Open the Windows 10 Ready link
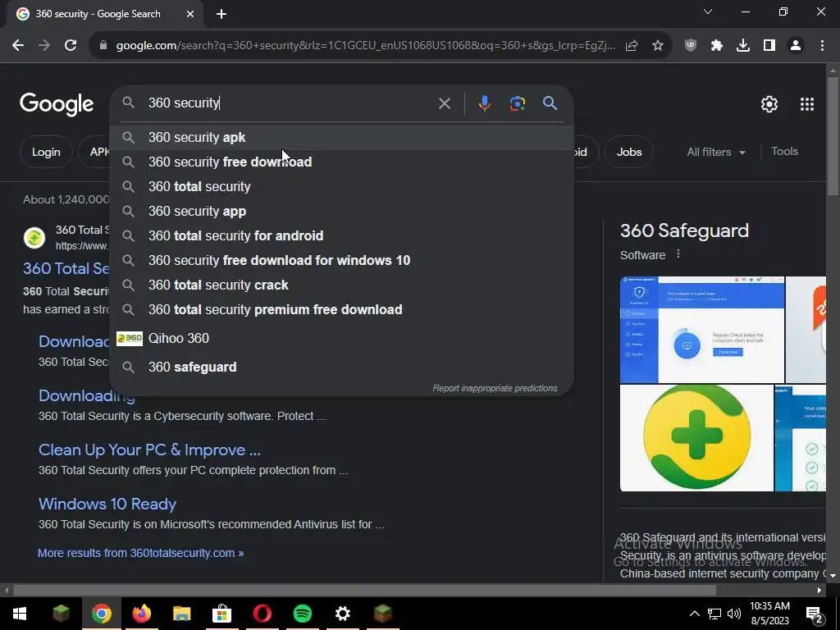Viewport: 840px width, 630px height. click(x=107, y=504)
